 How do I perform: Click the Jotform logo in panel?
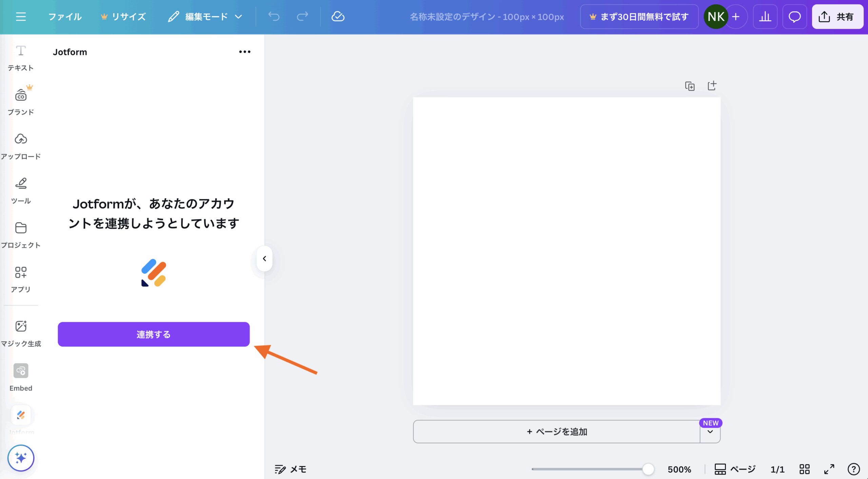pos(154,273)
